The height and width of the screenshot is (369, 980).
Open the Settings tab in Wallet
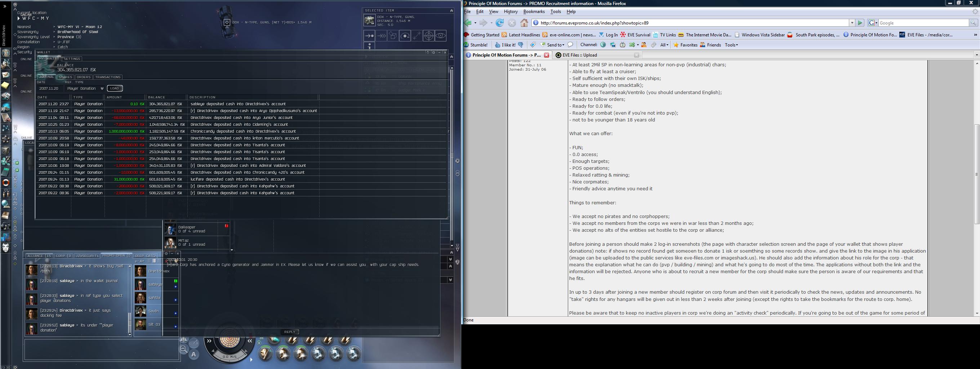[x=72, y=59]
